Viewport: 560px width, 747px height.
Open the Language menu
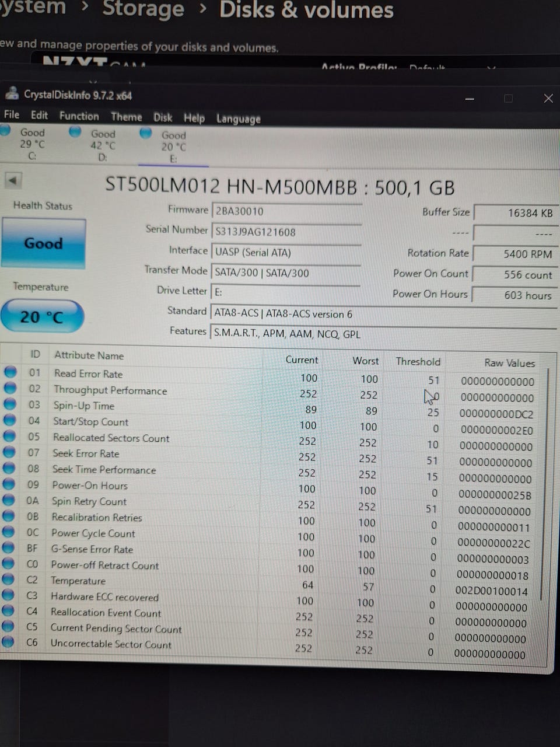coord(239,118)
